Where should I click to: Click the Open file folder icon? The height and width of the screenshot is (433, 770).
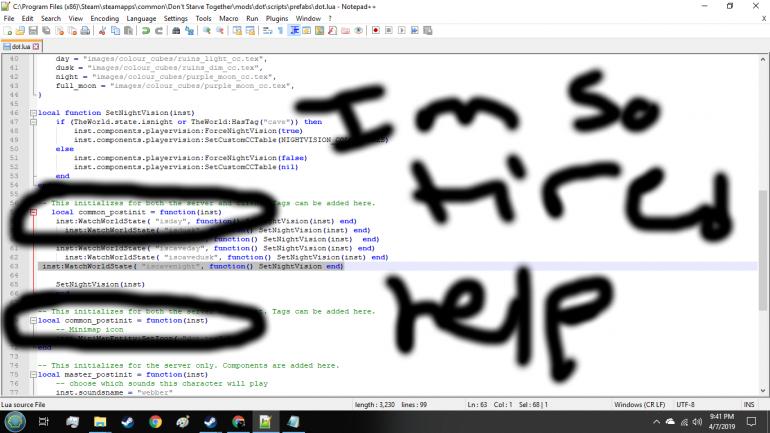pos(20,30)
